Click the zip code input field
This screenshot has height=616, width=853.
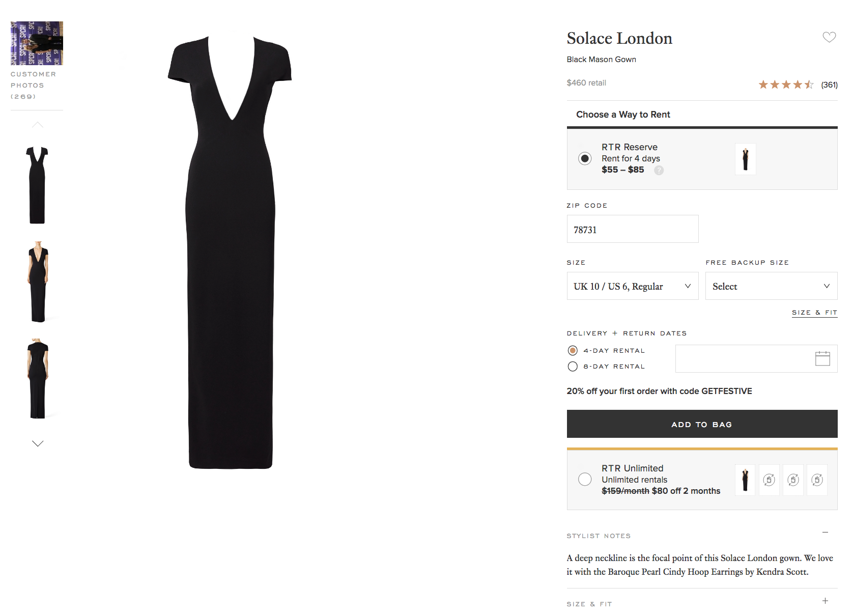pyautogui.click(x=632, y=229)
